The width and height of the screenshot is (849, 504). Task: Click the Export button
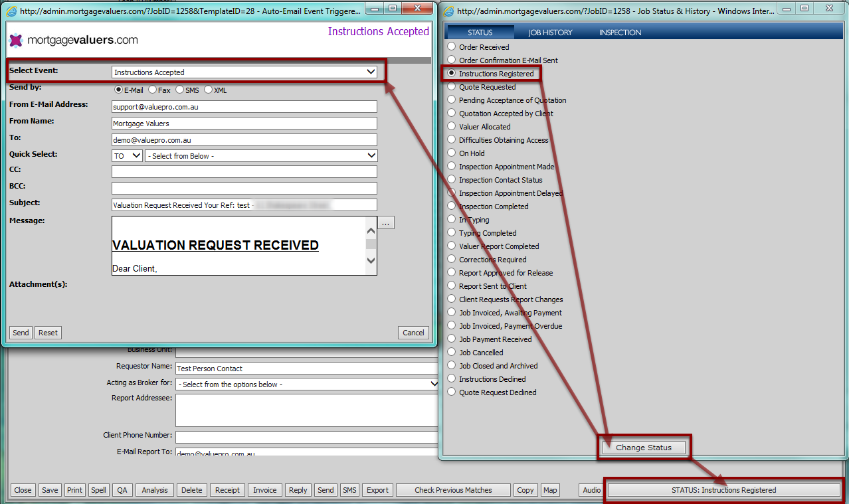[377, 490]
